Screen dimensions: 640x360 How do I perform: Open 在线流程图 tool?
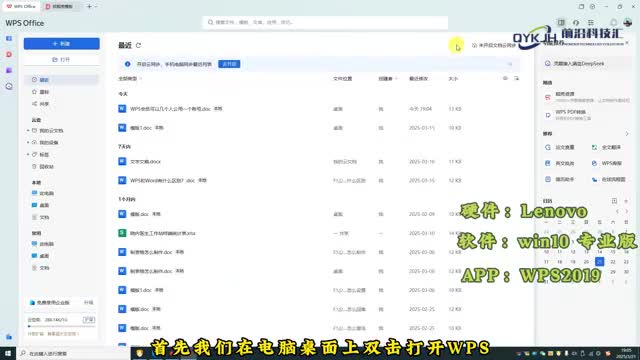tap(609, 179)
